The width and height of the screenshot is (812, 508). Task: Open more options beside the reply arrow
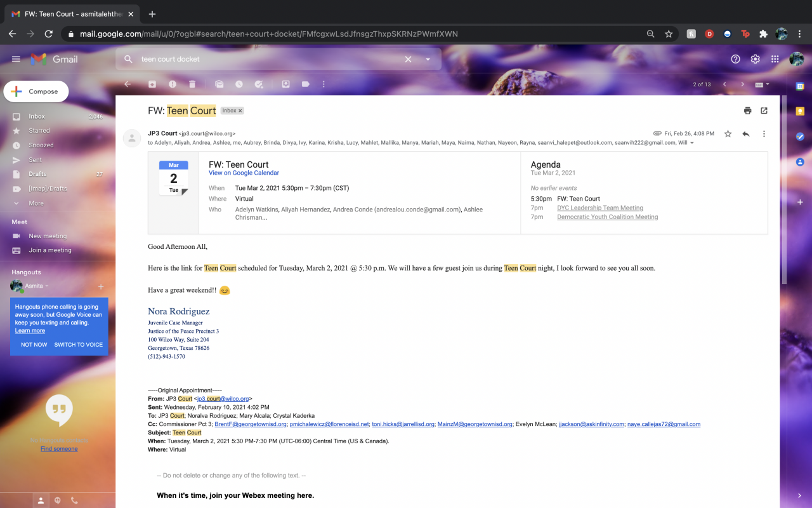(x=764, y=134)
